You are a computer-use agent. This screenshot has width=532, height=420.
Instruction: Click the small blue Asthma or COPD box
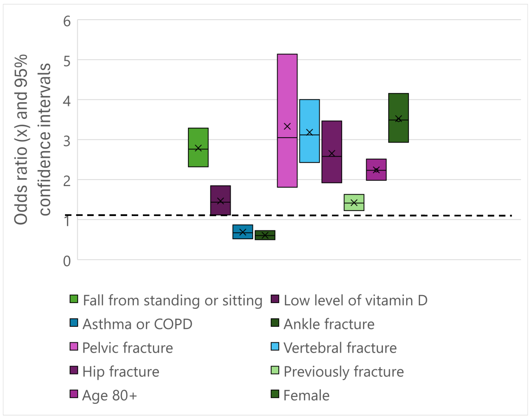pos(243,232)
